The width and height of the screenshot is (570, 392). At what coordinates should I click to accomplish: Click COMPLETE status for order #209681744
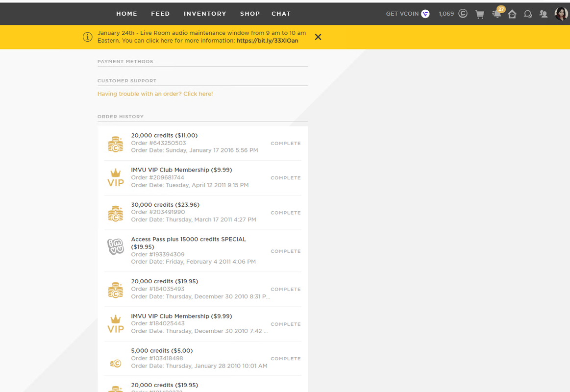286,178
